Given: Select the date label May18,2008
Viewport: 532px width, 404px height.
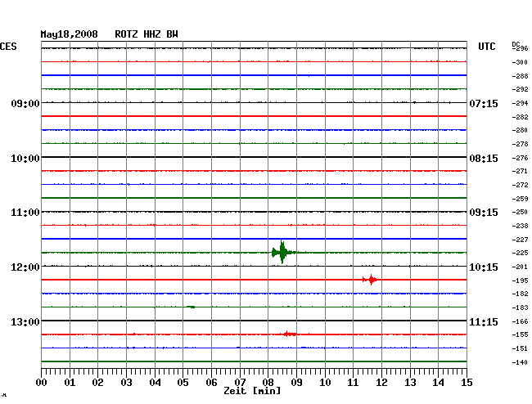Looking at the screenshot, I should pos(70,34).
